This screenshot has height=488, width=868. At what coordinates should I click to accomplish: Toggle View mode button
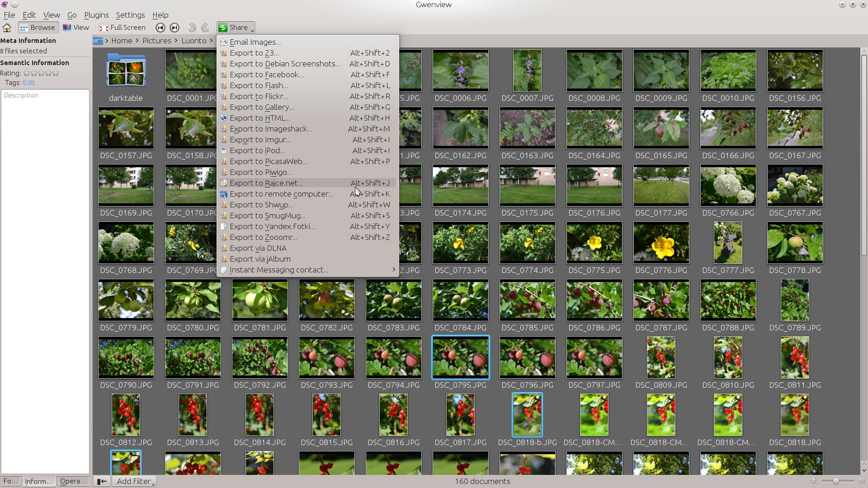click(76, 28)
